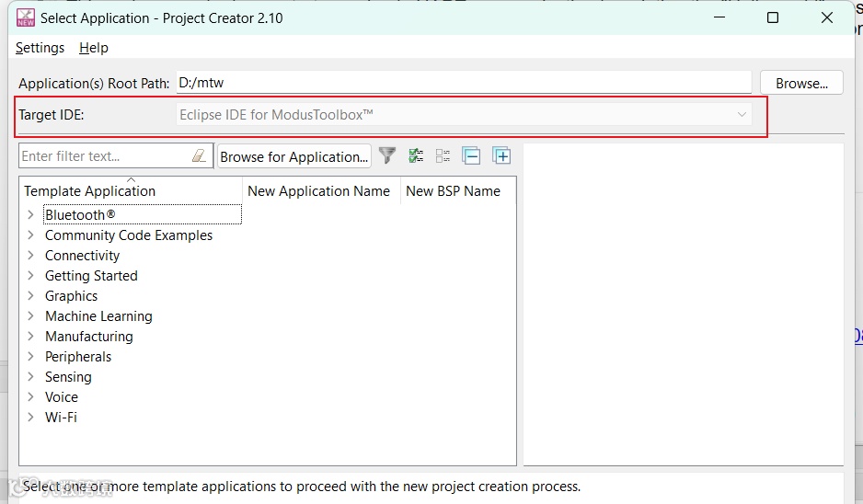Image resolution: width=863 pixels, height=504 pixels.
Task: Select the Graphics row
Action: [71, 295]
